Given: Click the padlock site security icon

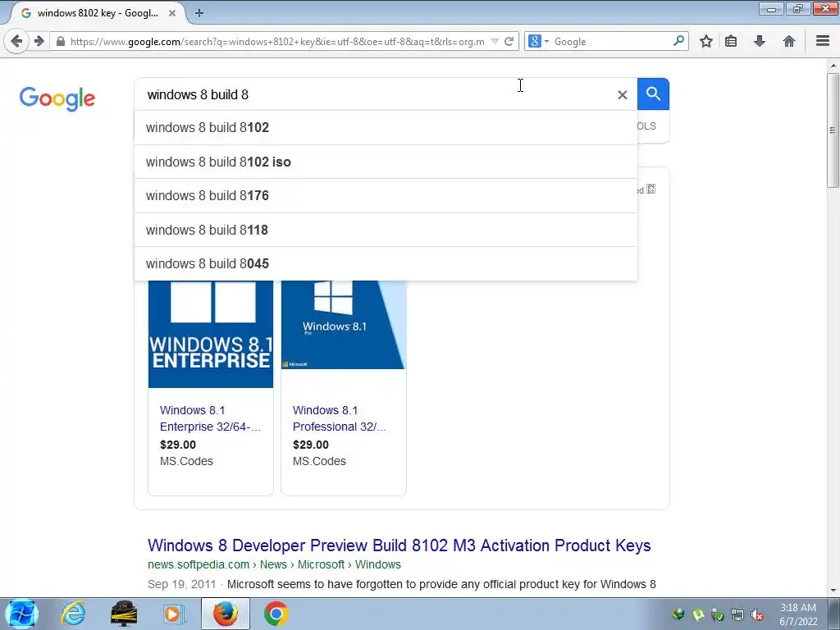Looking at the screenshot, I should click(x=61, y=41).
